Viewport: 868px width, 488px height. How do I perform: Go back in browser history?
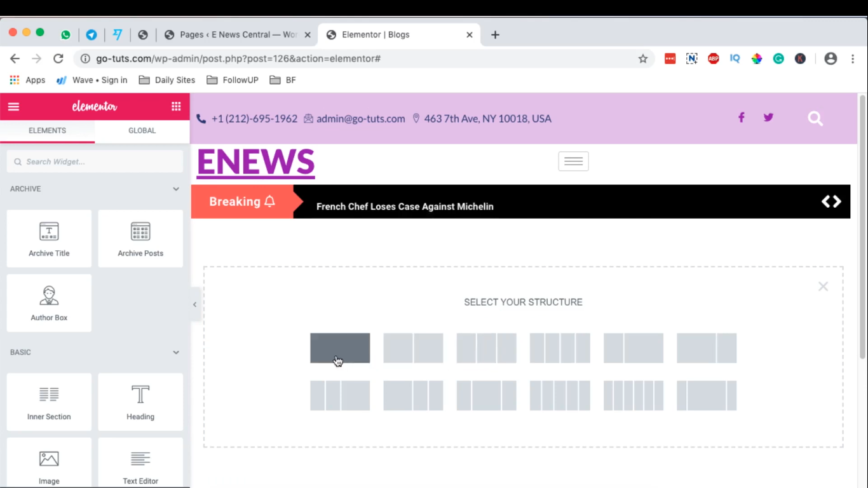tap(15, 58)
